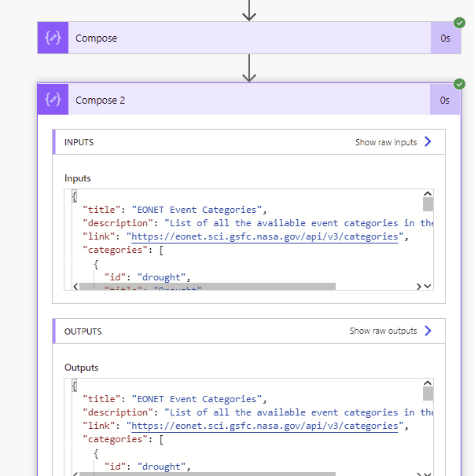
Task: Click chevron next to Show raw outputs
Action: point(428,331)
